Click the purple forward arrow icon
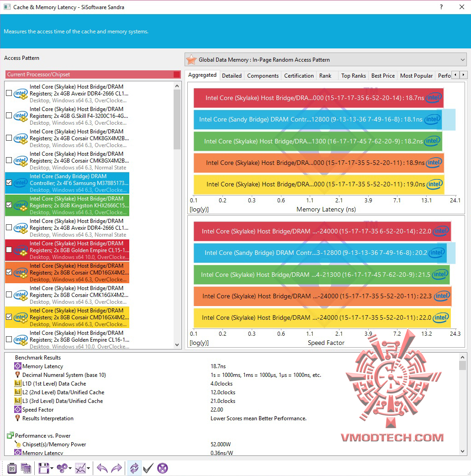471x476 pixels. [116, 468]
